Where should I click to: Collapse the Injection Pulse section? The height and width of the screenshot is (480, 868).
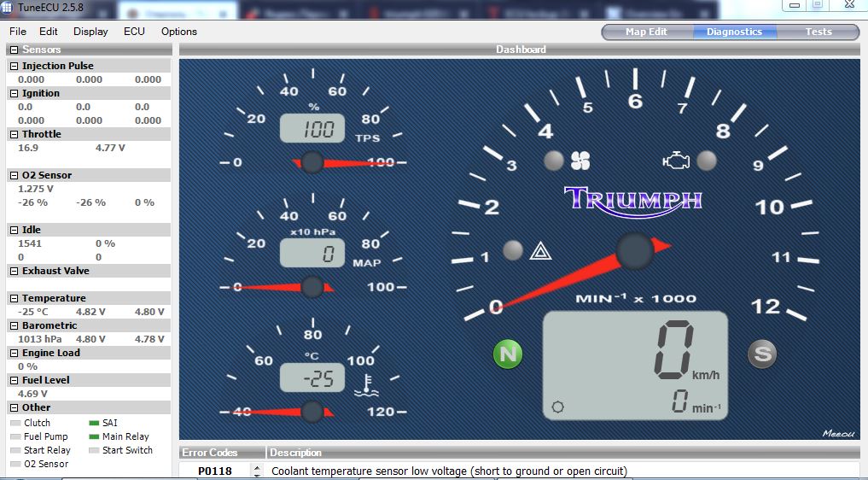click(x=14, y=66)
